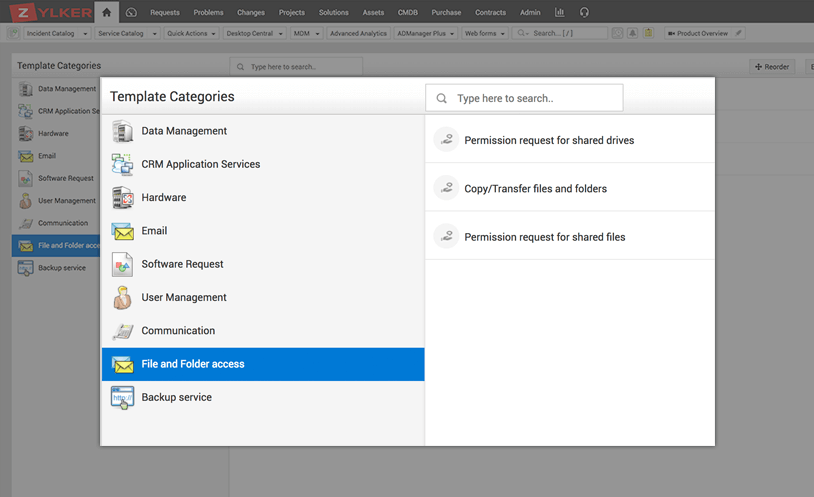Expand the Service Catalog dropdown
Image resolution: width=814 pixels, height=497 pixels.
pos(126,33)
